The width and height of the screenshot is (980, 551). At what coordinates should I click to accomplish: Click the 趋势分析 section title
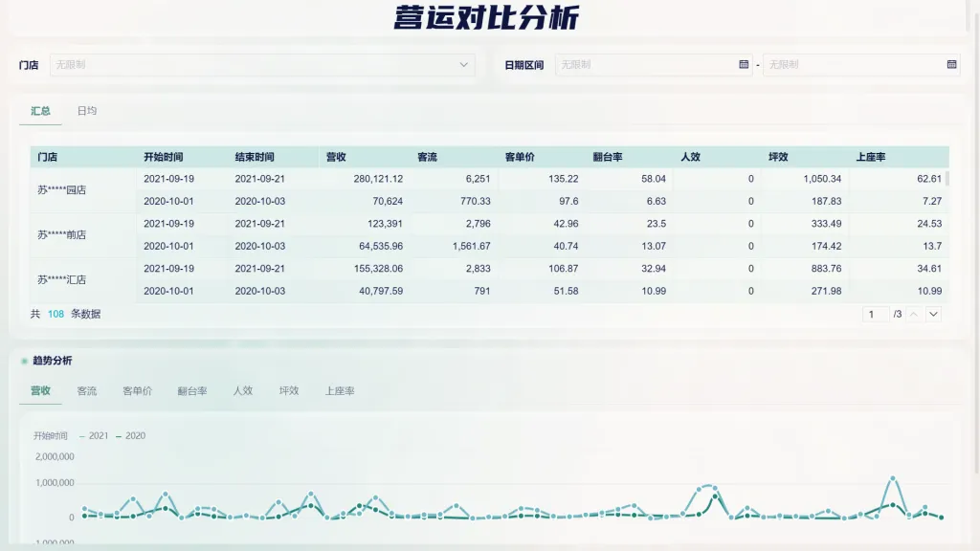click(x=53, y=361)
